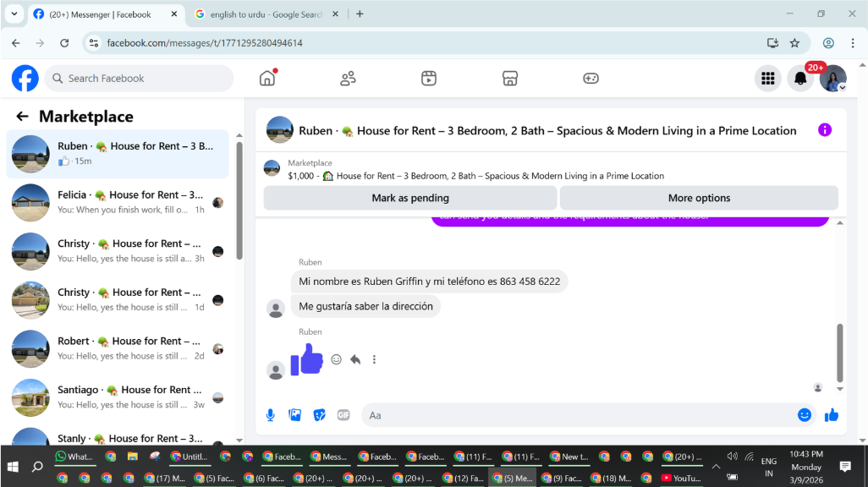This screenshot has height=487, width=868.
Task: Open the Reels video icon
Action: [x=429, y=79]
